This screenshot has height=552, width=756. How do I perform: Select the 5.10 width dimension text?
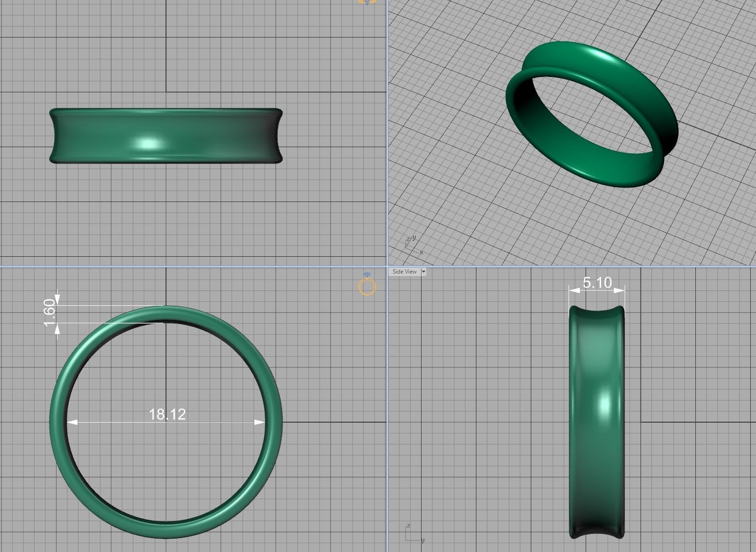coord(597,283)
